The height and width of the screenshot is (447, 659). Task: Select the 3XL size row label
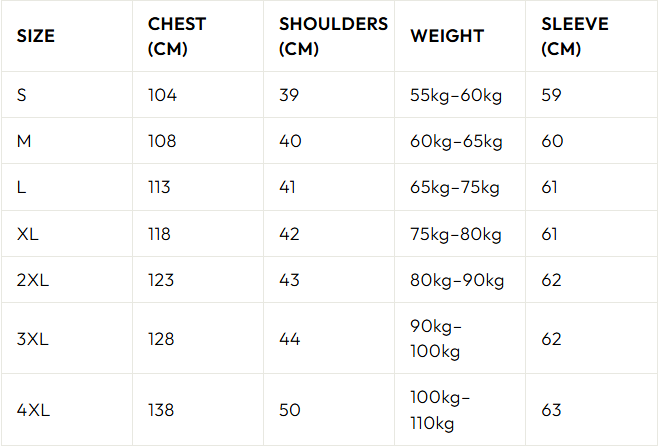click(33, 339)
